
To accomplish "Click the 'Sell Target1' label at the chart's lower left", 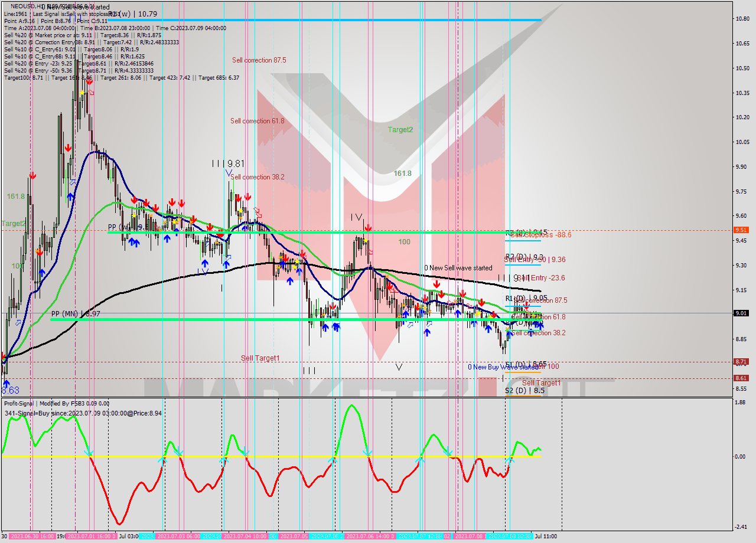I will (x=260, y=358).
